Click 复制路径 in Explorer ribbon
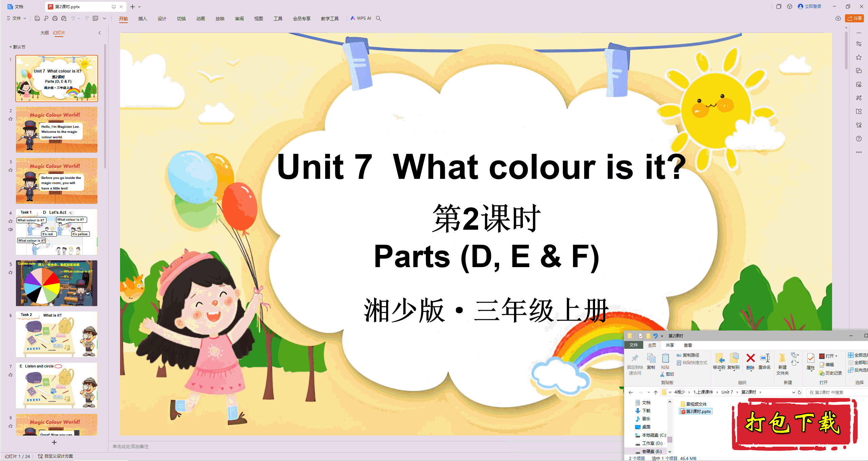Viewport: 868px width, 461px height. click(688, 355)
